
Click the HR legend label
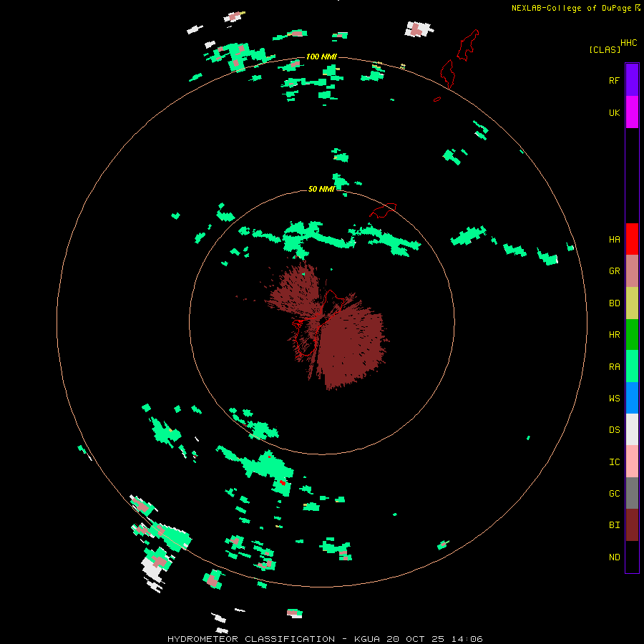(x=614, y=335)
